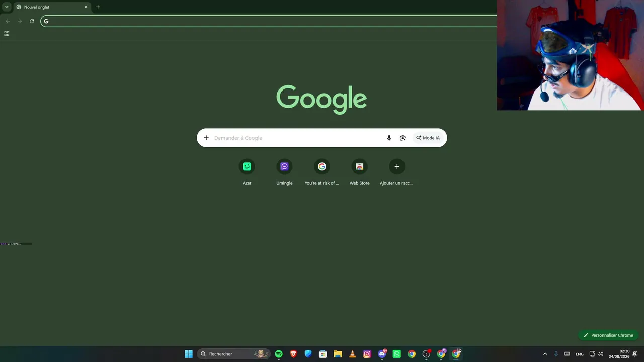Switch to Mode IA
Image resolution: width=644 pixels, height=362 pixels.
(428, 138)
